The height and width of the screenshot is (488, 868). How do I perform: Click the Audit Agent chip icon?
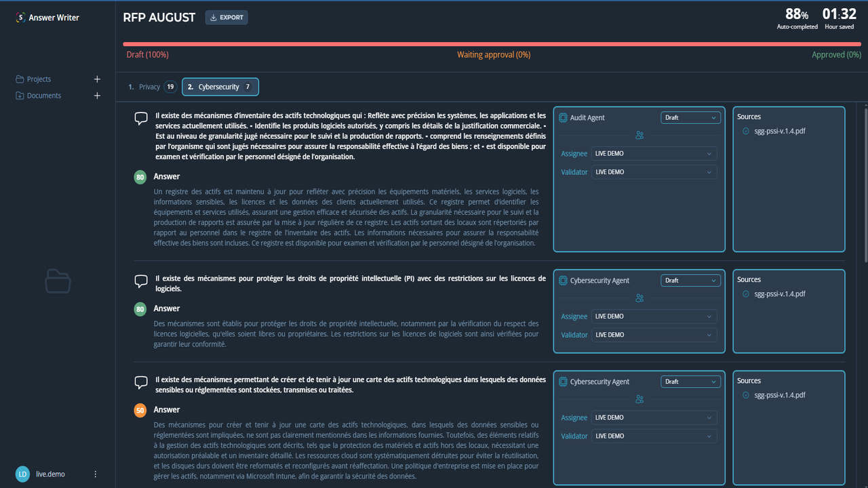(x=563, y=118)
